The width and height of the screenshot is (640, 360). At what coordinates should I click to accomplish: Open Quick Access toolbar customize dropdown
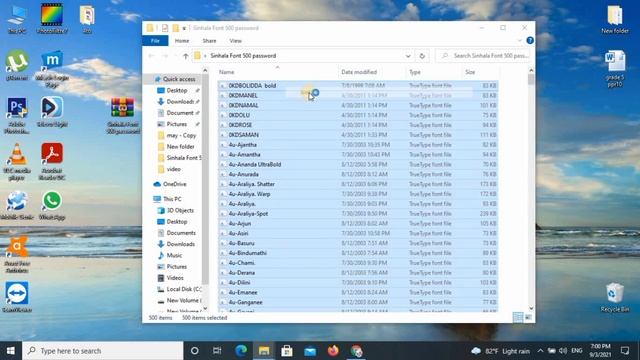[x=184, y=28]
